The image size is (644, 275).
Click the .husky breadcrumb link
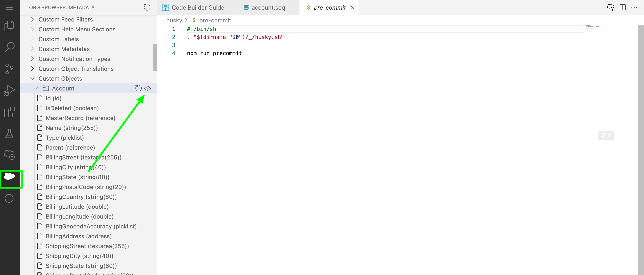174,20
